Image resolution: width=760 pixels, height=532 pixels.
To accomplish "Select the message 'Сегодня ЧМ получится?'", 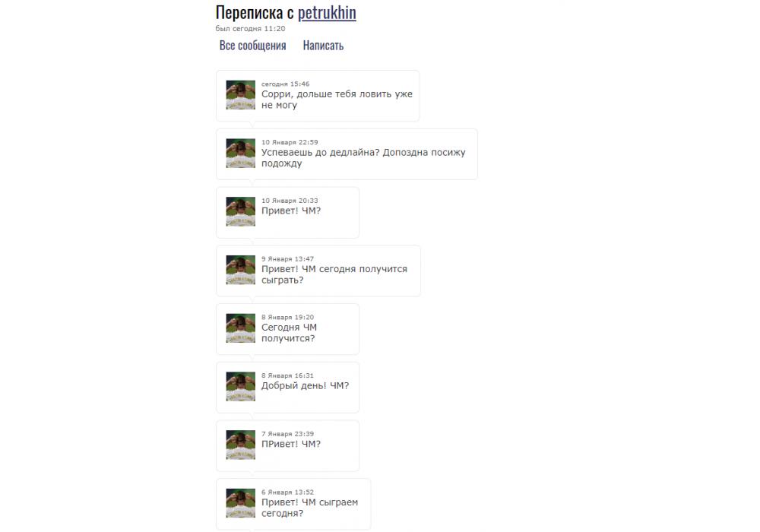I will 290,333.
